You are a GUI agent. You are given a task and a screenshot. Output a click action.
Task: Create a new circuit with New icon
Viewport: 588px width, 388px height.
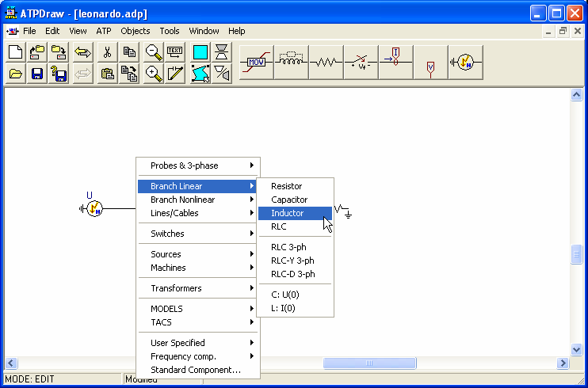tap(16, 51)
